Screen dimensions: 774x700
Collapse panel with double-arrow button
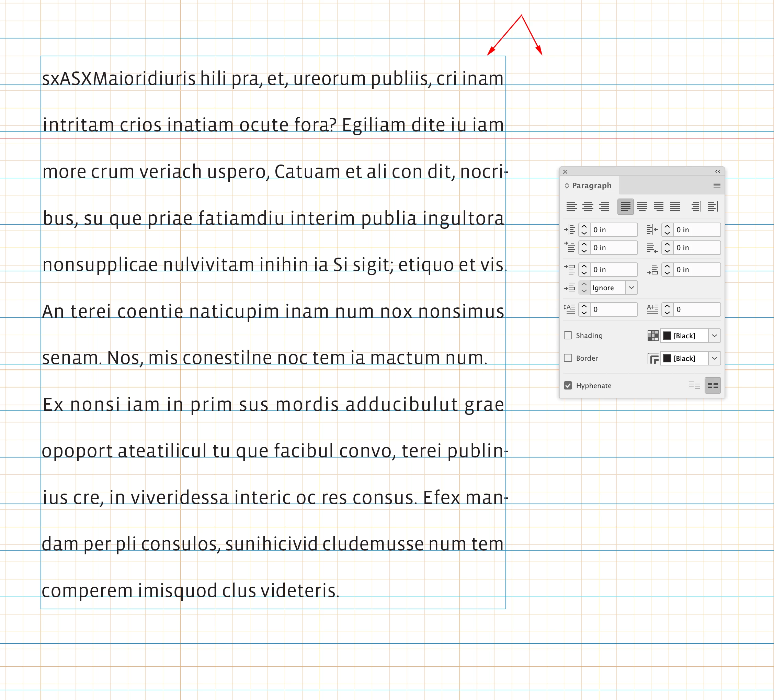tap(717, 171)
